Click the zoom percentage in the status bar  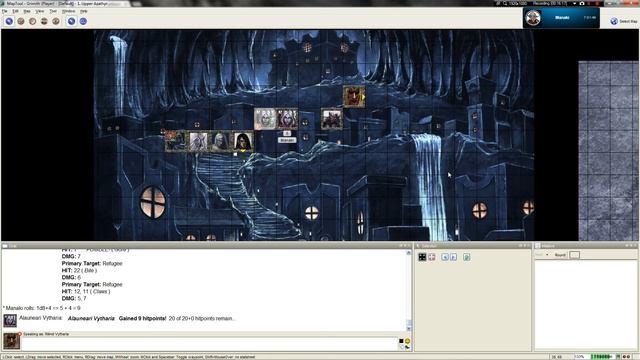[x=579, y=357]
